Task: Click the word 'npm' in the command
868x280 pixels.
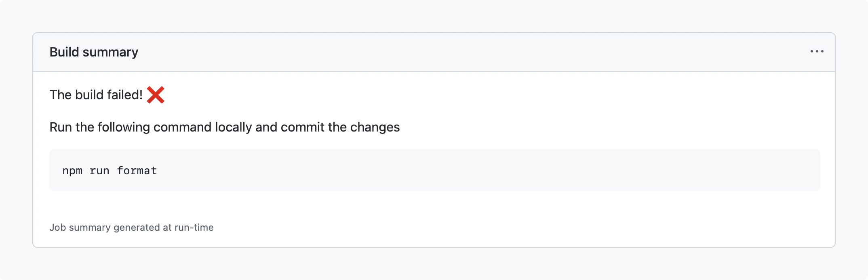Action: pyautogui.click(x=72, y=171)
